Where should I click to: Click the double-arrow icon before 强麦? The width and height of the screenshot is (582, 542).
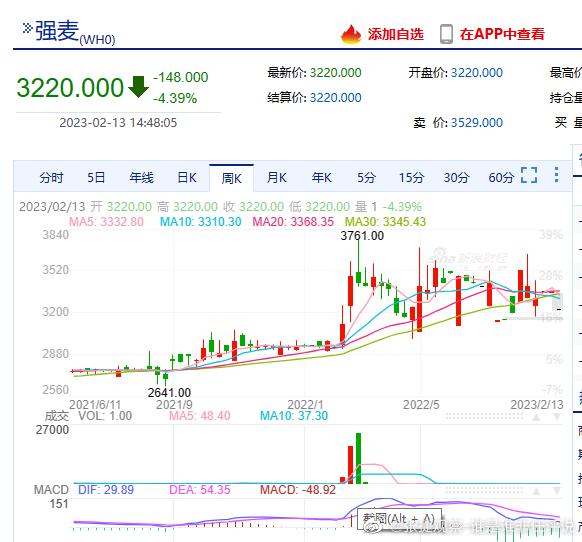[27, 28]
